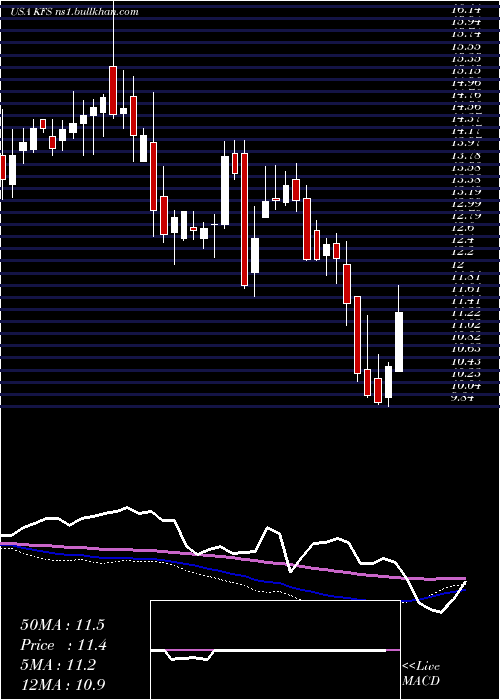Select the 5MA : 11.2 readout

pyautogui.click(x=58, y=665)
